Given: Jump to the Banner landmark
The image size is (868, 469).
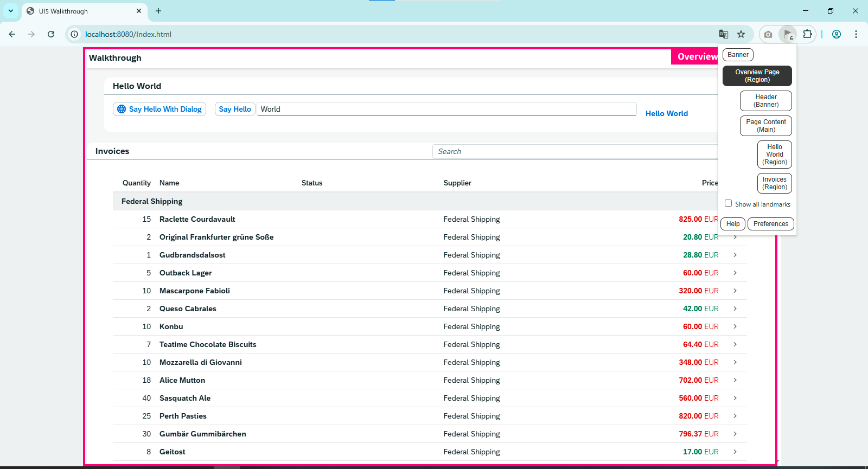Looking at the screenshot, I should pos(738,55).
